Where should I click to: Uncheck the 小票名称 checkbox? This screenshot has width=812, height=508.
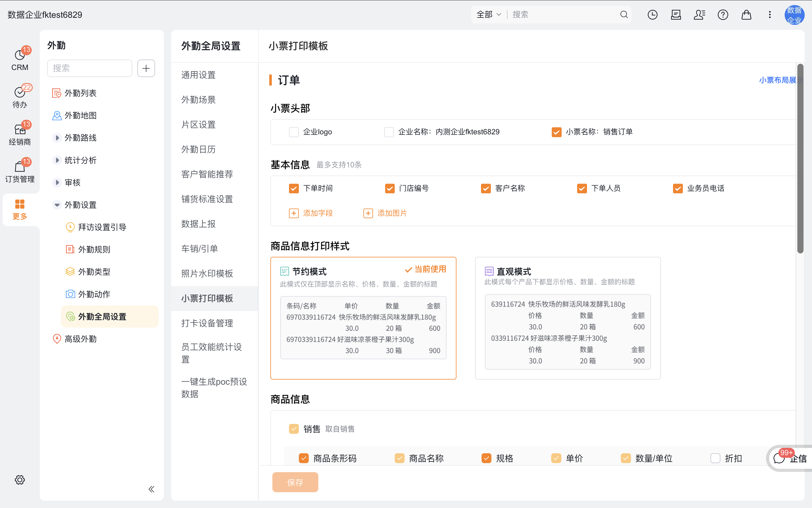[557, 132]
